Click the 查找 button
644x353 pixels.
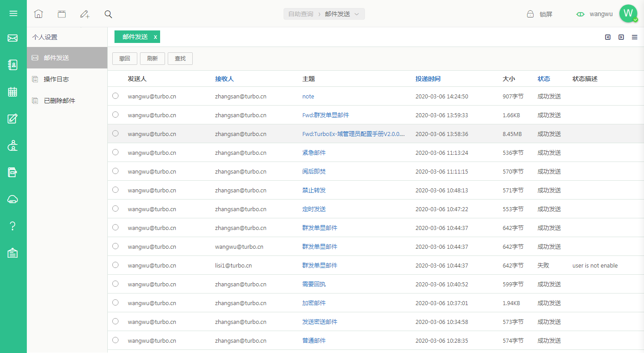pos(180,59)
